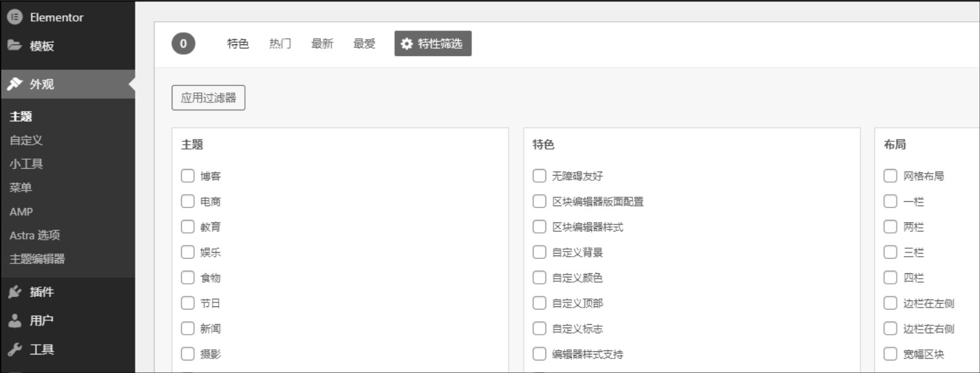Select the 边栏在右侧 checkbox
Viewport: 980px width, 373px height.
point(890,329)
